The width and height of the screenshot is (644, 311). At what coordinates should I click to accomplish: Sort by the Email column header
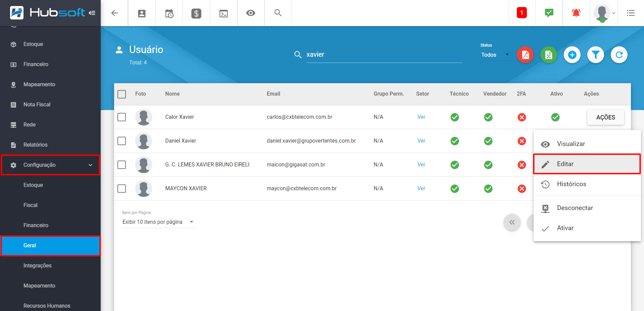[274, 94]
